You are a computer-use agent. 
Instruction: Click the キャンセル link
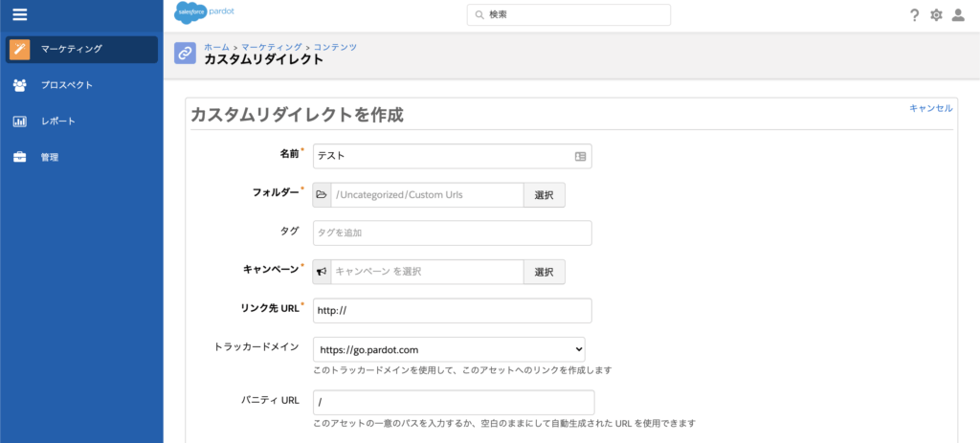930,108
